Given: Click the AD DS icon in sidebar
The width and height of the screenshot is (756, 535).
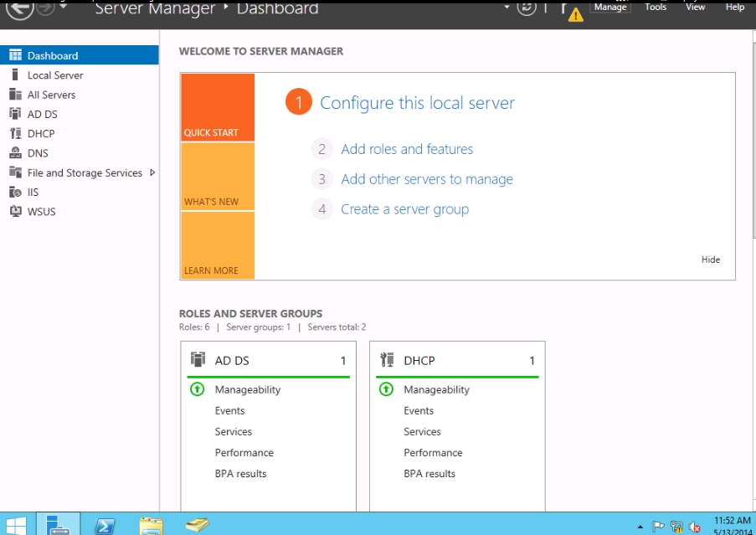Looking at the screenshot, I should pyautogui.click(x=15, y=114).
